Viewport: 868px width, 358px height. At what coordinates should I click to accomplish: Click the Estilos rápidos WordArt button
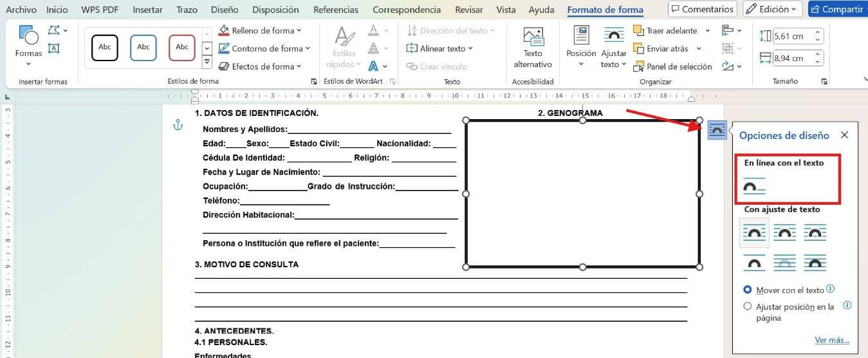pos(344,47)
